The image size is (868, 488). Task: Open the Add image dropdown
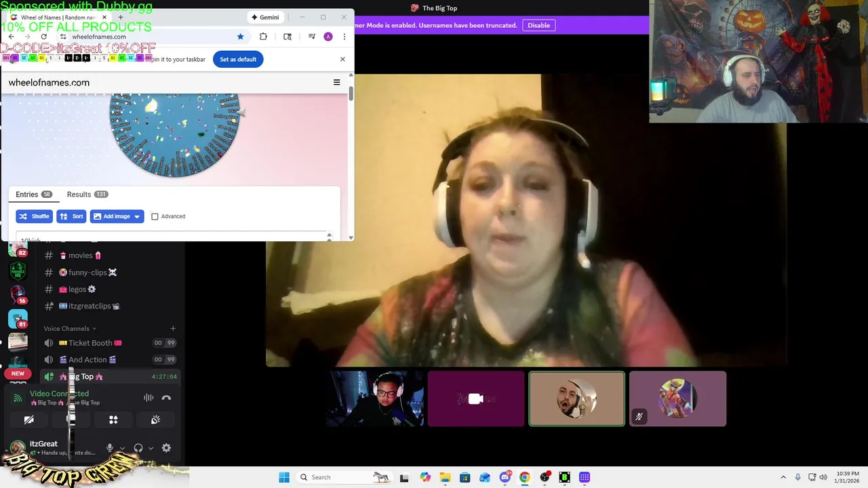point(117,216)
